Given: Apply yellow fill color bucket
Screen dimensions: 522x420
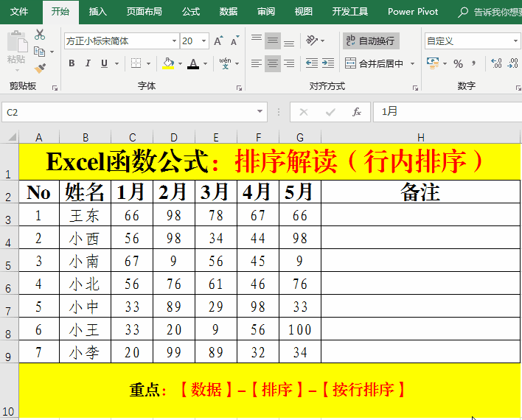Looking at the screenshot, I should [x=168, y=63].
